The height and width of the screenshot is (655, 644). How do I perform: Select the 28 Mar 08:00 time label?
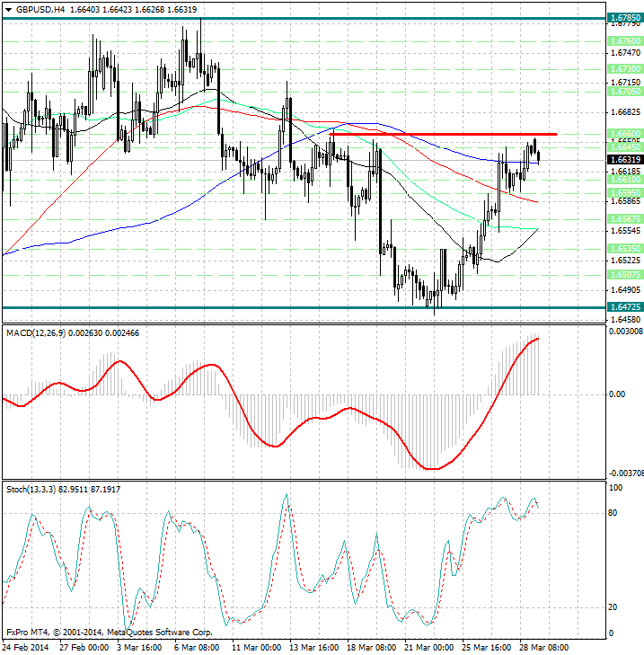tap(544, 648)
